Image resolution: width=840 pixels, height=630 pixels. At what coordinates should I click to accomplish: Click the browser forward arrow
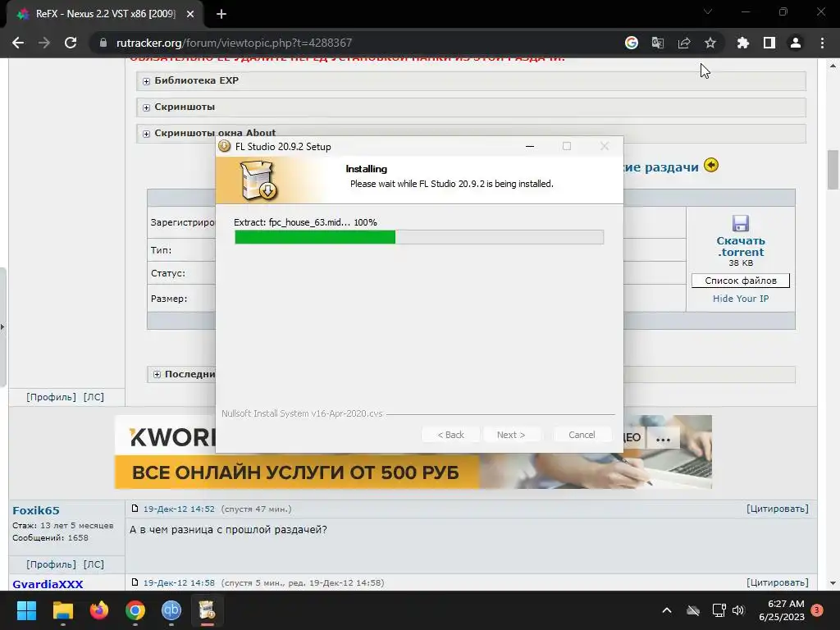pos(44,43)
